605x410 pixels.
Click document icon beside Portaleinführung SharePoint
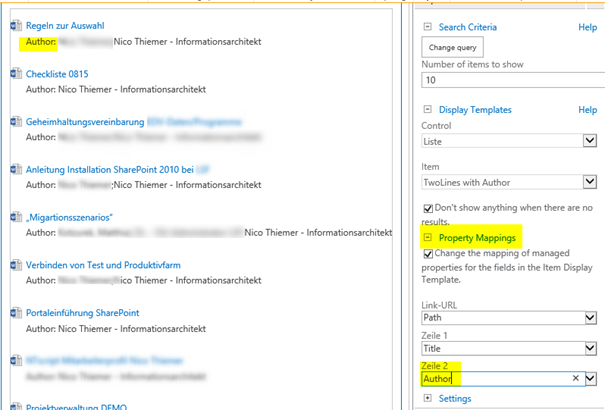tap(16, 313)
